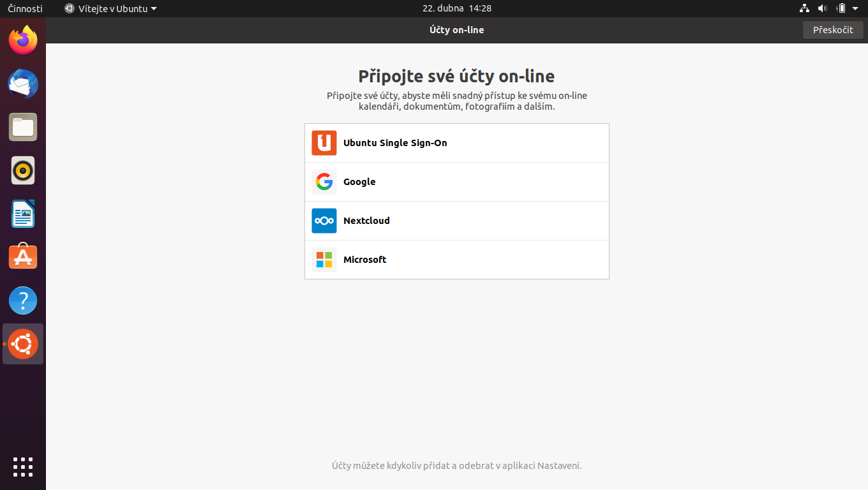Viewport: 868px width, 490px height.
Task: Skip with the Přeskočit button
Action: click(833, 30)
